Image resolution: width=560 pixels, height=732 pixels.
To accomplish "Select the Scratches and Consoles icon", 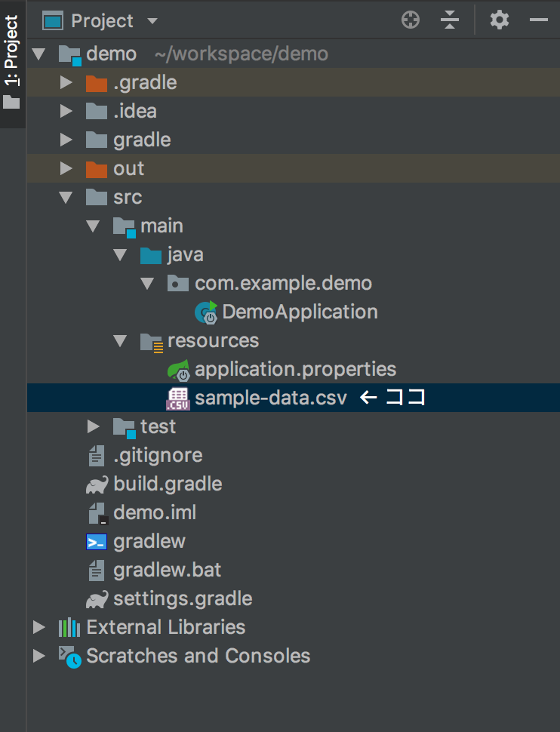I will [x=70, y=656].
